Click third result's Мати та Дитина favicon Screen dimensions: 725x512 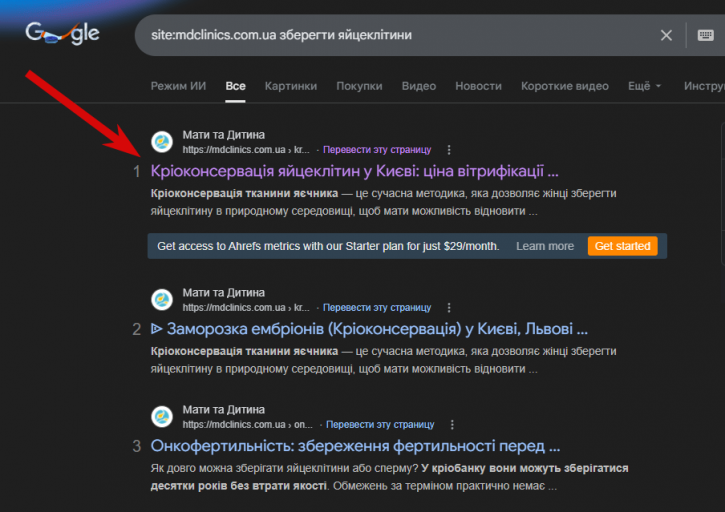click(x=162, y=417)
